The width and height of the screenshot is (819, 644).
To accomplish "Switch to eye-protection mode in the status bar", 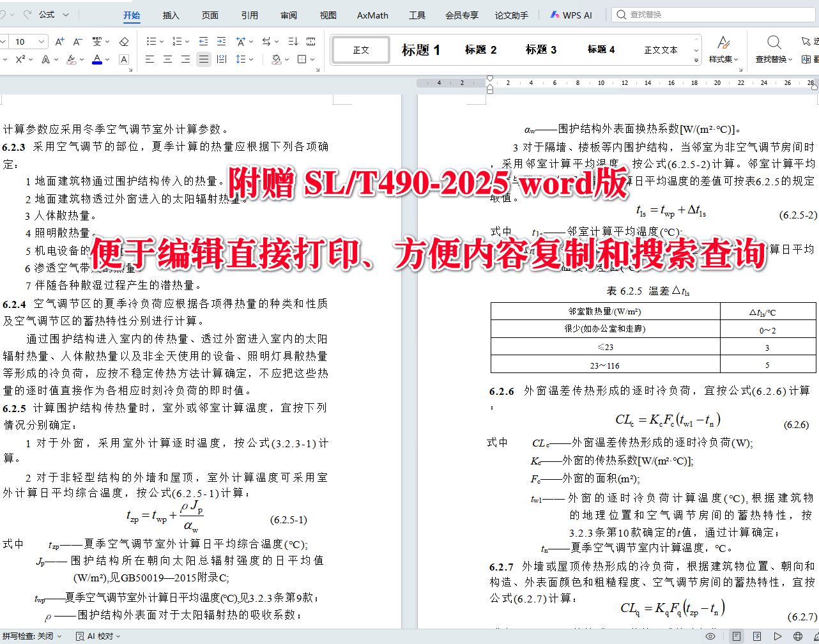I will [710, 636].
